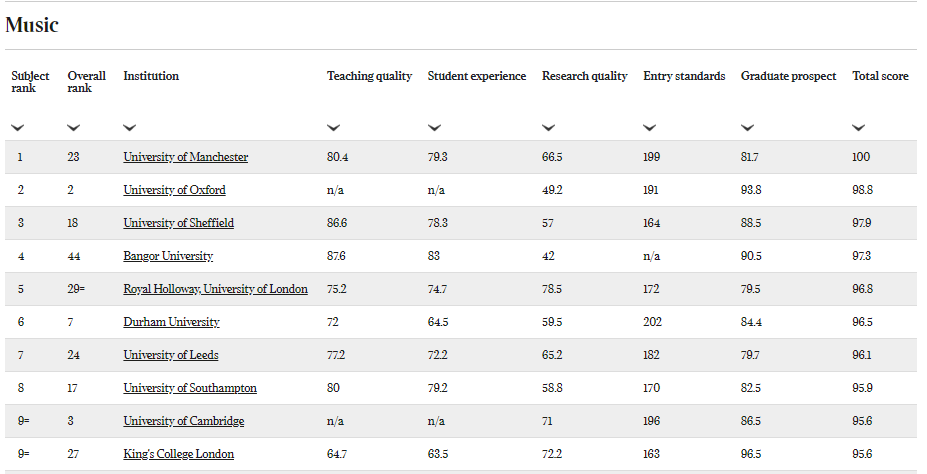This screenshot has height=474, width=927.
Task: Click chevron below Teaching quality
Action: [333, 128]
